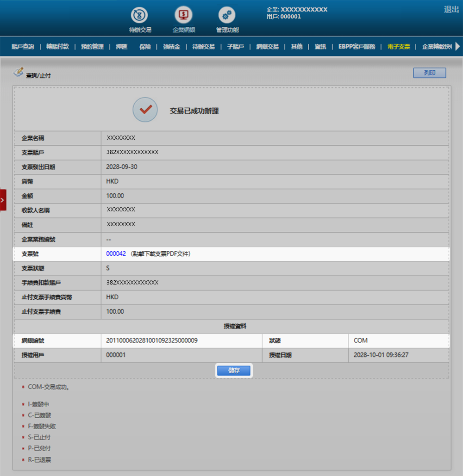The height and width of the screenshot is (476, 463).
Task: Select 轉賬付款 in navigation bar
Action: click(x=57, y=47)
